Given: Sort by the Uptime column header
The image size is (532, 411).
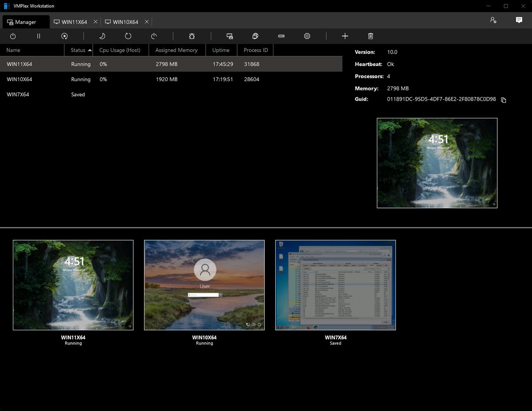Looking at the screenshot, I should (221, 50).
